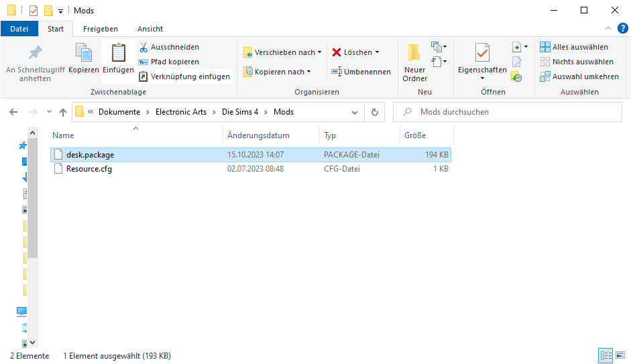Click Verknüpfung einfügen command
Screen dimensions: 631x364
coord(184,76)
